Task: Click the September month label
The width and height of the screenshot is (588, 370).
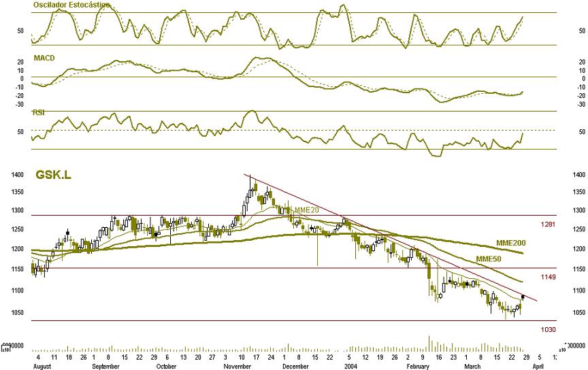Action: tap(105, 366)
